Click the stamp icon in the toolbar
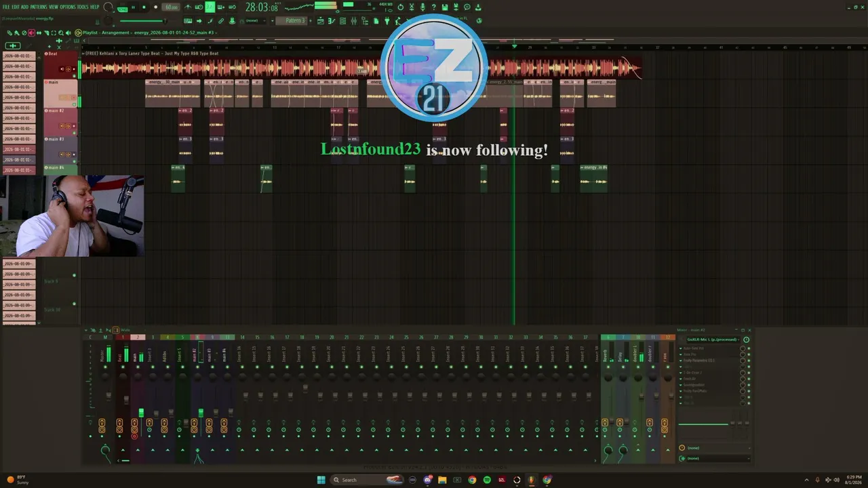868x488 pixels. coord(232,21)
